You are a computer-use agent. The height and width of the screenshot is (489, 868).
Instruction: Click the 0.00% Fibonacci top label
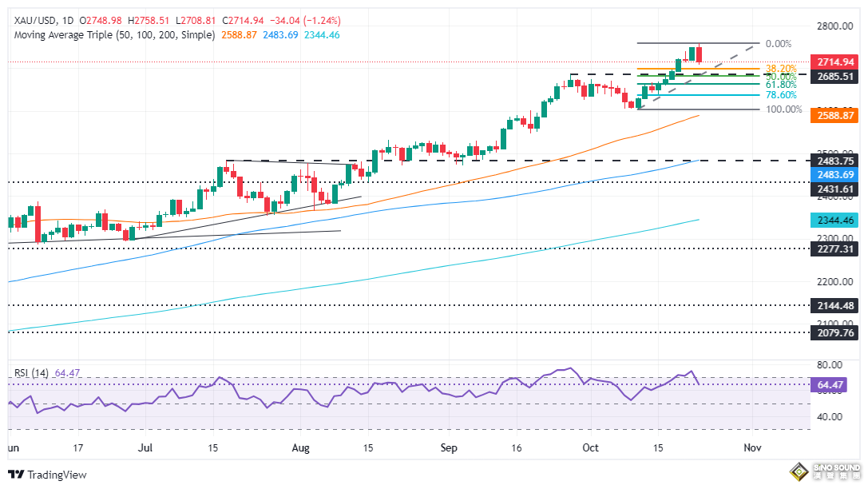[x=778, y=44]
